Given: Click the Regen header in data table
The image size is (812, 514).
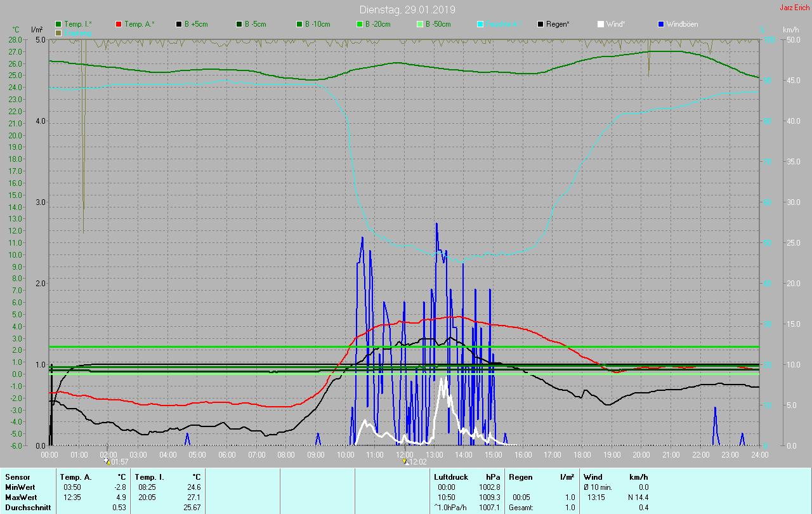Looking at the screenshot, I should (520, 477).
